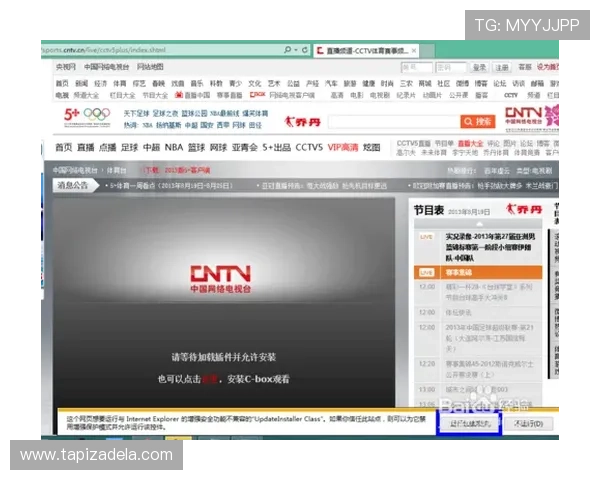Screen dimensions: 600x480
Task: Select the 12:00 体坛快讯 schedule row
Action: pyautogui.click(x=478, y=313)
